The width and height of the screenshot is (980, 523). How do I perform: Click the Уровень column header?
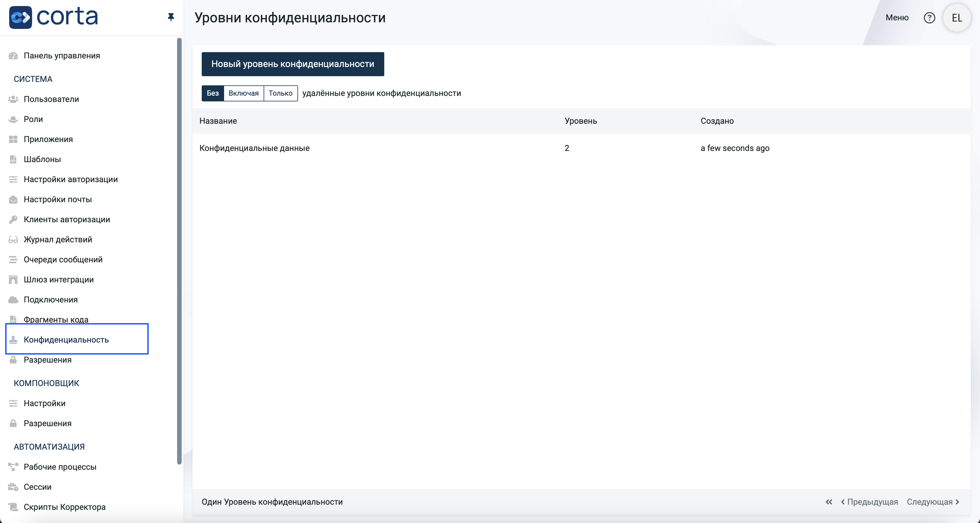click(x=581, y=121)
